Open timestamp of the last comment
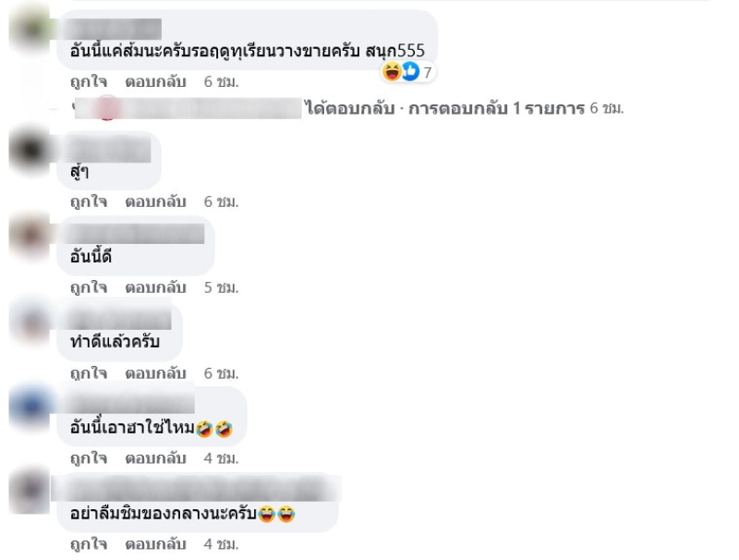This screenshot has width=739, height=560. pyautogui.click(x=221, y=544)
